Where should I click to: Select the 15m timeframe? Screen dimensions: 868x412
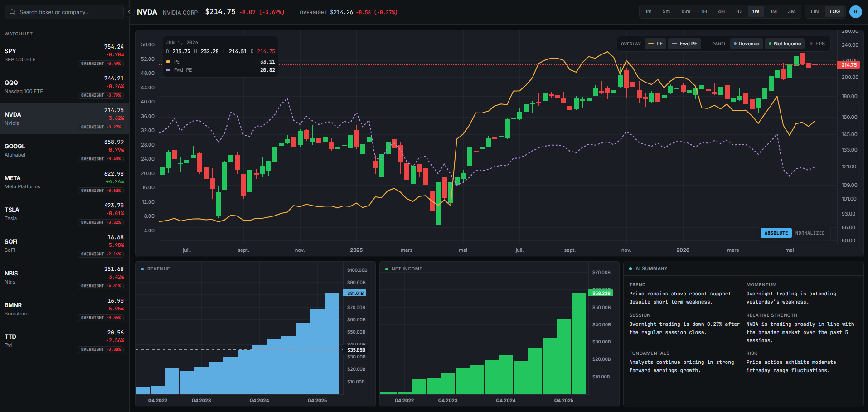685,12
